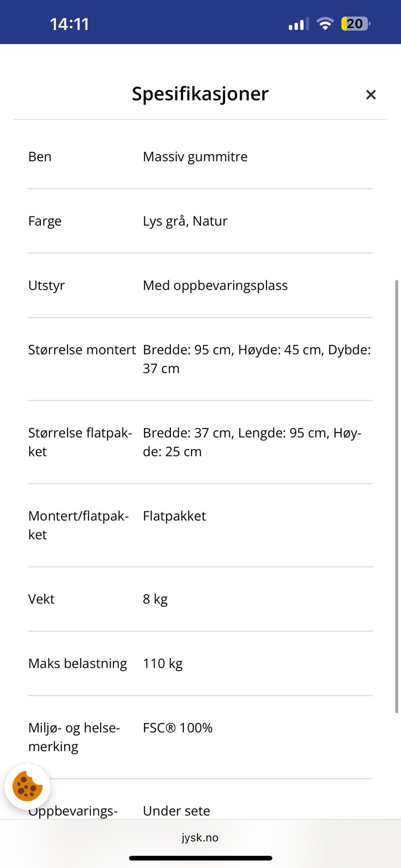Viewport: 401px width, 868px height.
Task: Click the vertical scrollbar of specifications list
Action: (x=396, y=496)
